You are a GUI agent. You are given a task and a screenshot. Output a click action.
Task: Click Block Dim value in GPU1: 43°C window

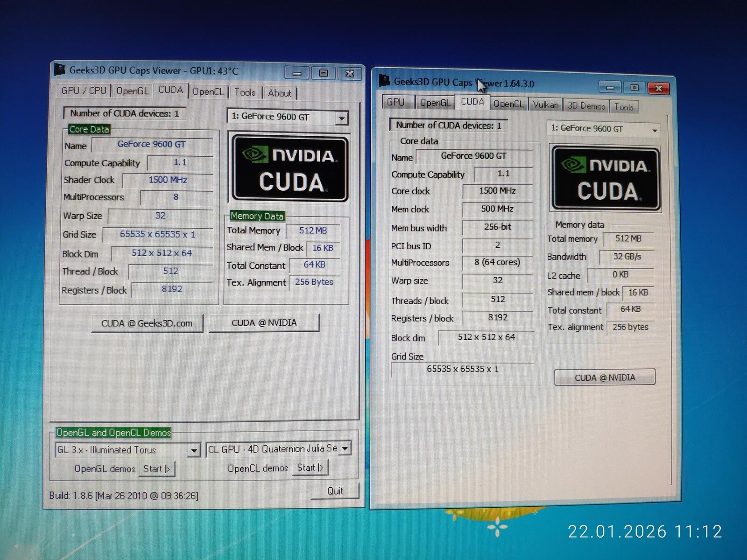[162, 253]
